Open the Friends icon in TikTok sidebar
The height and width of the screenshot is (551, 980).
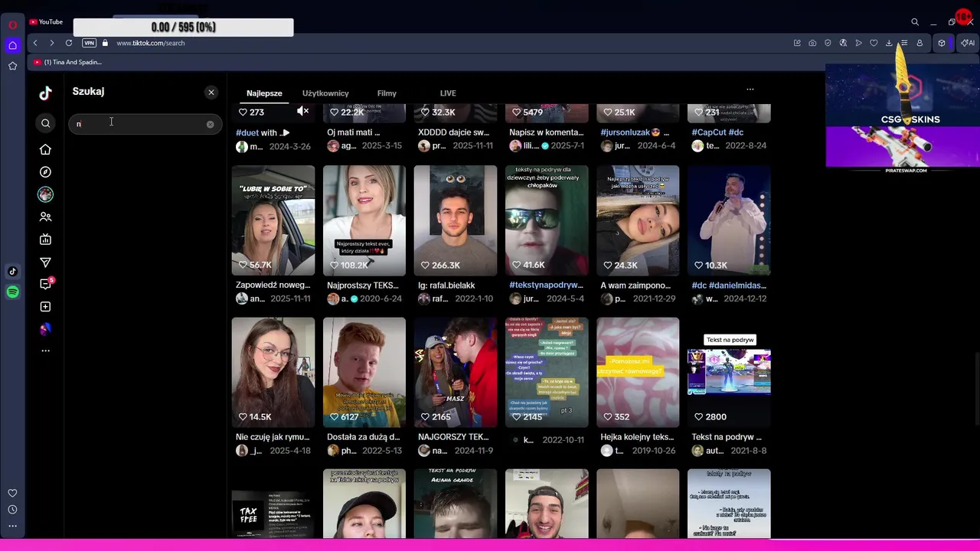pos(45,217)
